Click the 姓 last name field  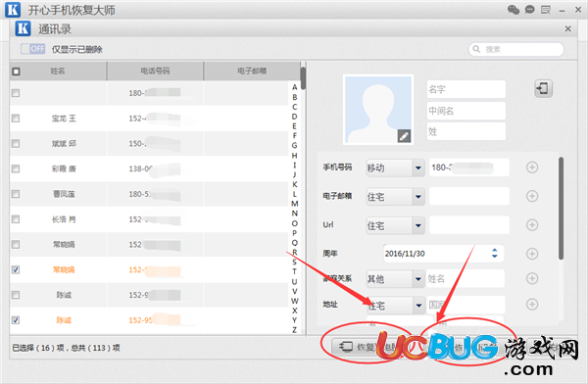(466, 131)
